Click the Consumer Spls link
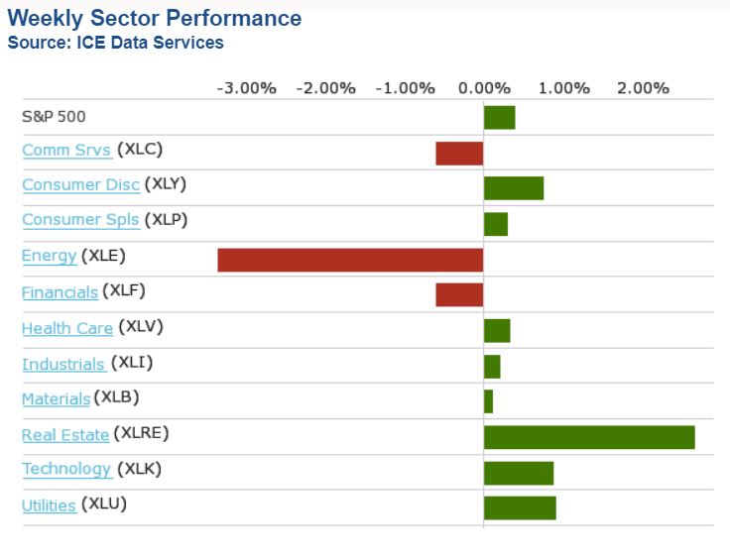This screenshot has width=730, height=560. point(80,220)
